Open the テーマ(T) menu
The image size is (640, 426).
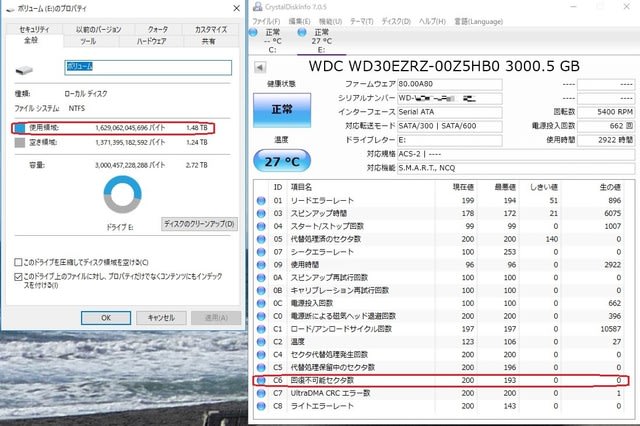coord(362,21)
